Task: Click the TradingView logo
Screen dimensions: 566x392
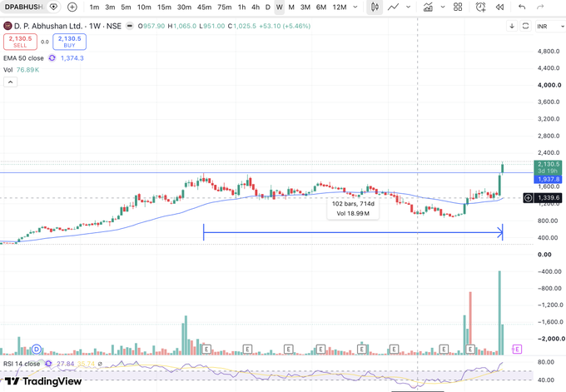Action: pos(43,381)
